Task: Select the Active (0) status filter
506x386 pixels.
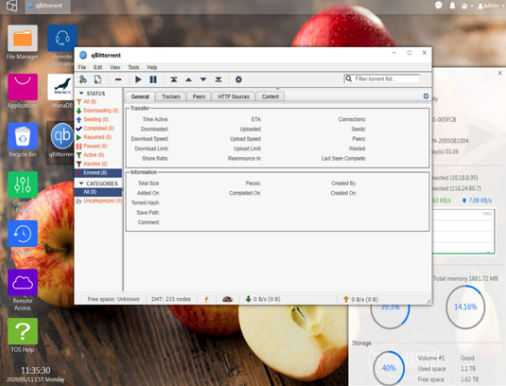Action: click(94, 155)
